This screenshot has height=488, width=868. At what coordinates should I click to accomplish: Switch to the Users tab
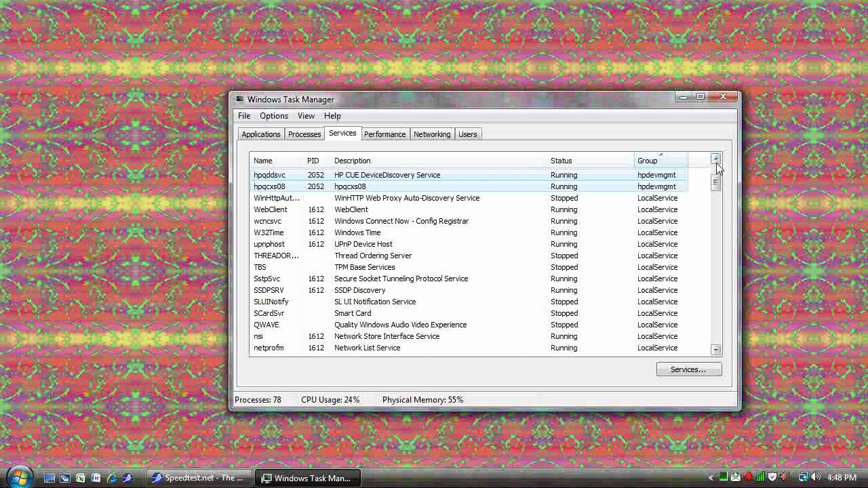468,134
